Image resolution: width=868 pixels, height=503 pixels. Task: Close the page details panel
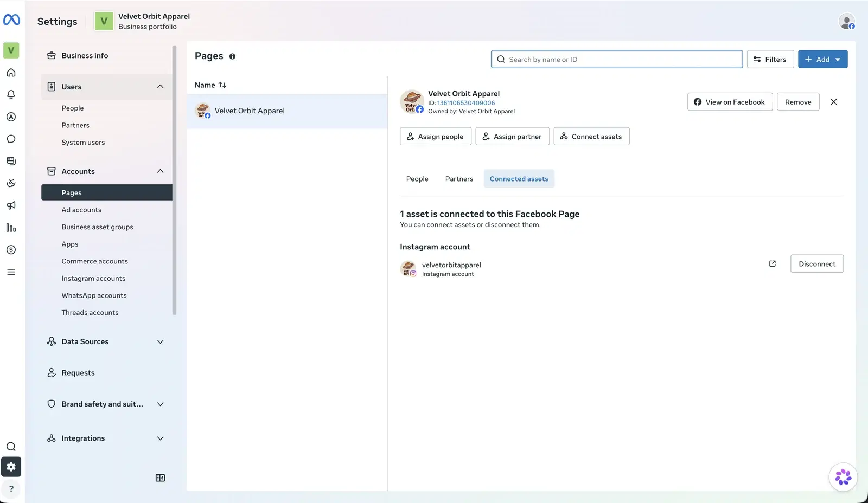pyautogui.click(x=834, y=102)
